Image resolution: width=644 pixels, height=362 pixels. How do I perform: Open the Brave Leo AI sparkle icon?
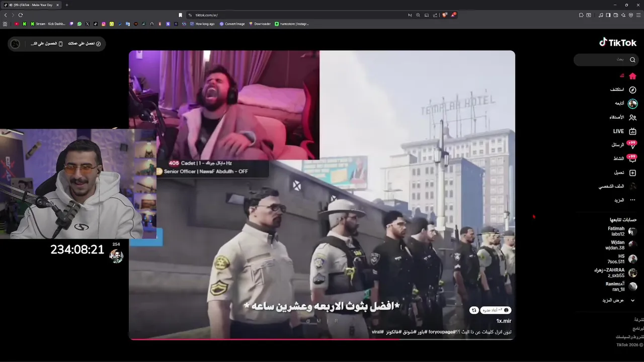pyautogui.click(x=623, y=15)
